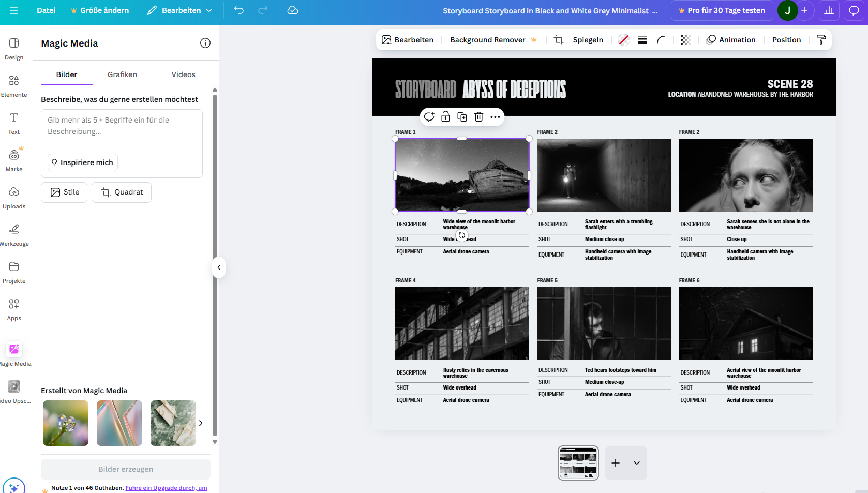
Task: Click the Pro für 30 Tage testen button
Action: point(722,10)
